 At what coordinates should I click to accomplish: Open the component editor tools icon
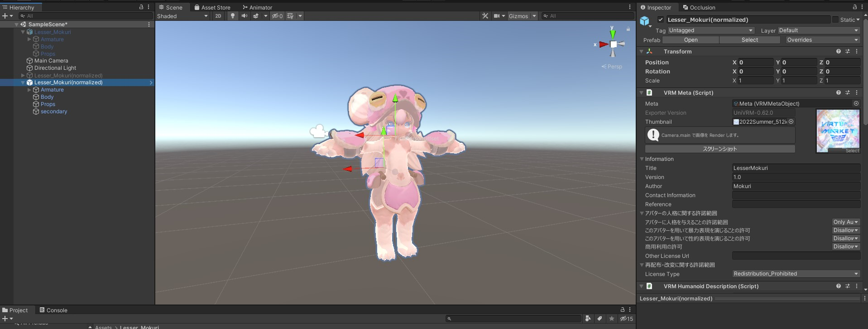pos(485,16)
